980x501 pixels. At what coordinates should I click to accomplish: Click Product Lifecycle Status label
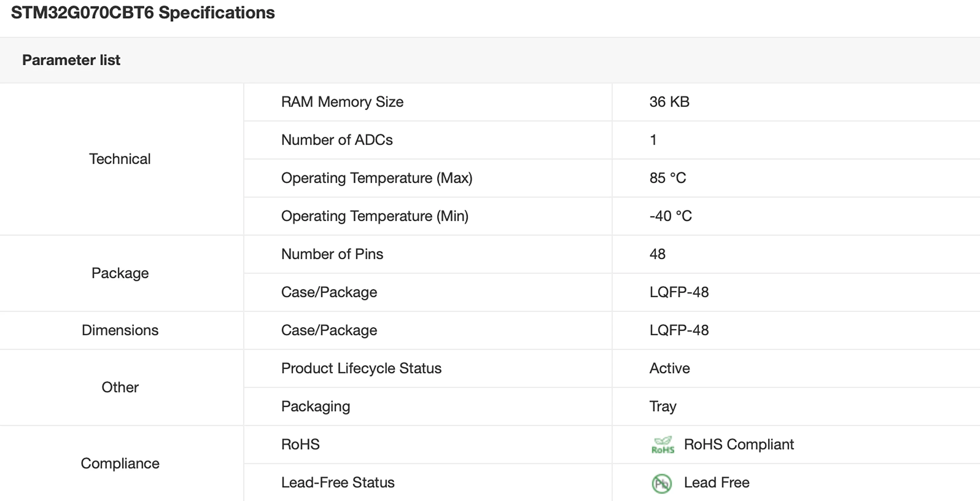(361, 368)
